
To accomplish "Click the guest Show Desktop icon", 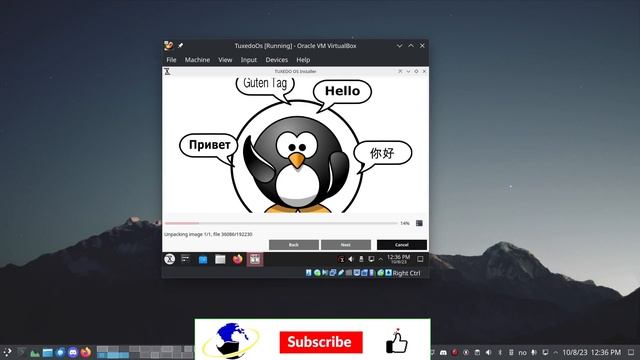I will pyautogui.click(x=420, y=259).
